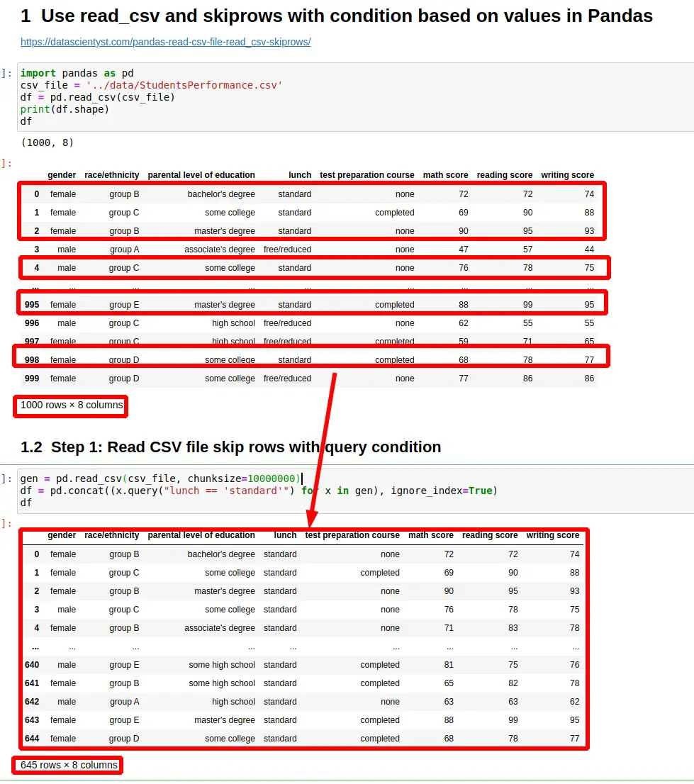Click the gender column header in first table
Image resolution: width=694 pixels, height=784 pixels.
click(x=62, y=175)
